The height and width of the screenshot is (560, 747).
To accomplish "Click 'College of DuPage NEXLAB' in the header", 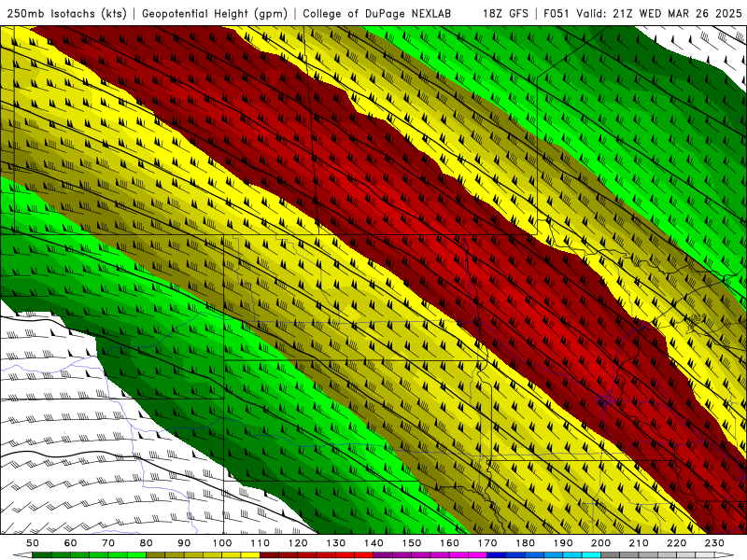I will click(377, 13).
